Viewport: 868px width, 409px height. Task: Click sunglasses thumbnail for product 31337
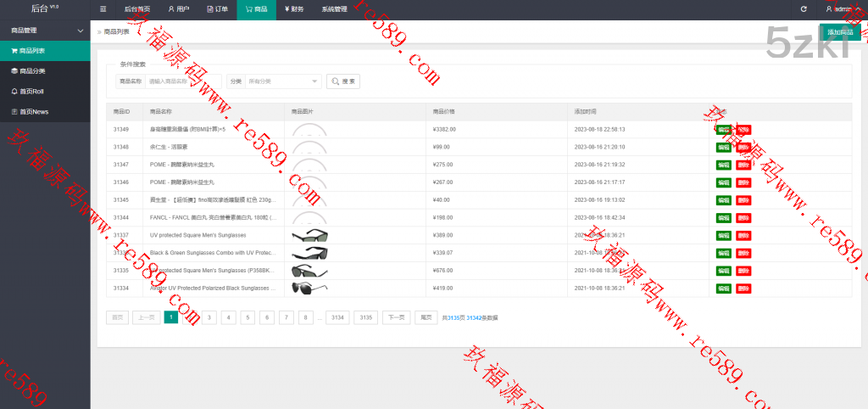tap(309, 235)
